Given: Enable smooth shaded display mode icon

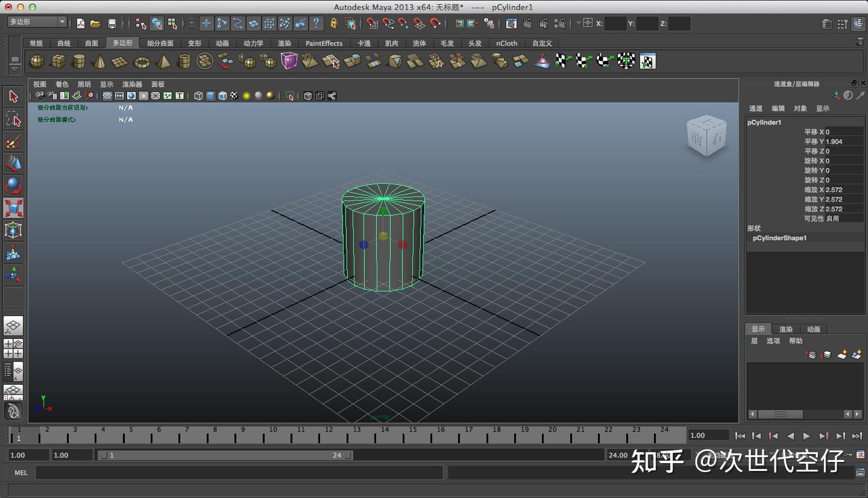Looking at the screenshot, I should tap(211, 95).
